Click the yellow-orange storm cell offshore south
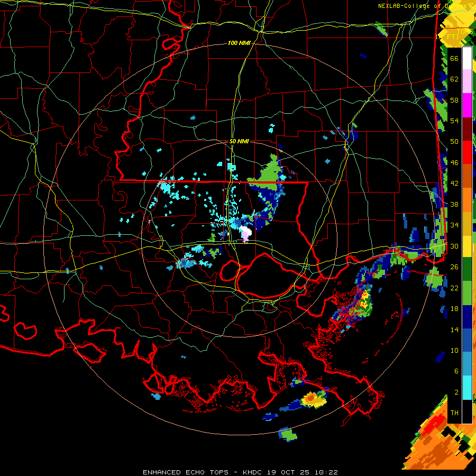 click(x=314, y=399)
